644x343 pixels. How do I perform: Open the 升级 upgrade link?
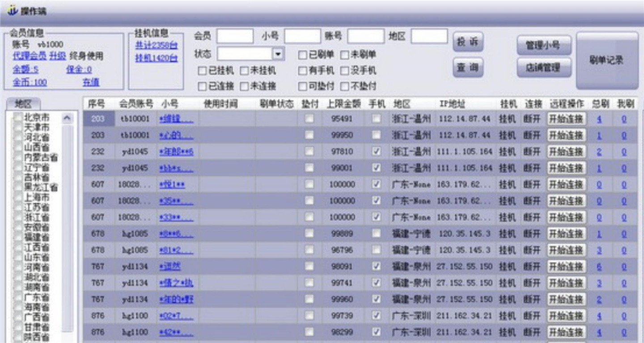[x=57, y=56]
